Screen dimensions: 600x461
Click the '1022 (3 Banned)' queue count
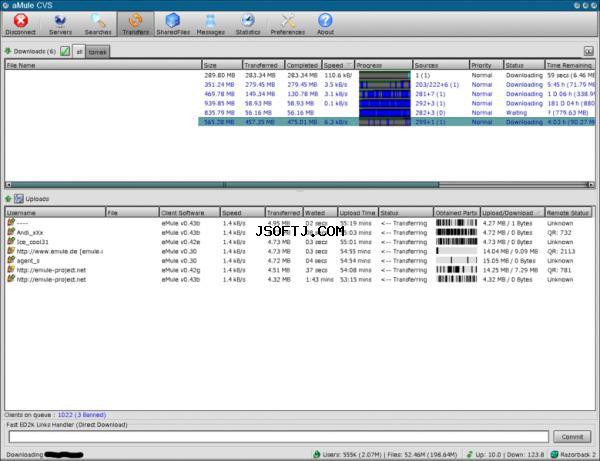82,415
